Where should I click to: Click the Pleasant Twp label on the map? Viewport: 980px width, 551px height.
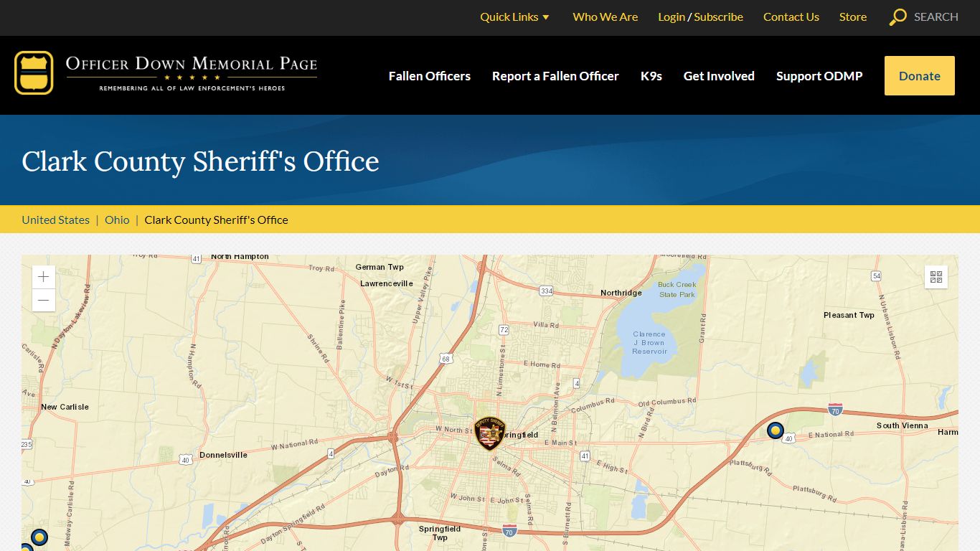pyautogui.click(x=849, y=315)
